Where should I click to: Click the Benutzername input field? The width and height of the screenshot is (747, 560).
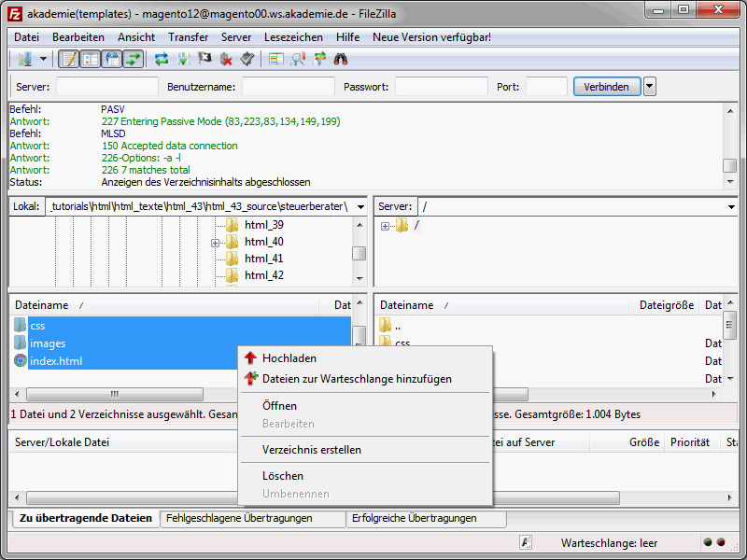pyautogui.click(x=289, y=87)
